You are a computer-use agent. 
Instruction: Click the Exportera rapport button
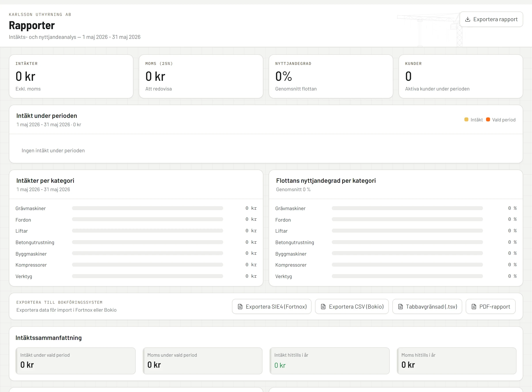(491, 19)
